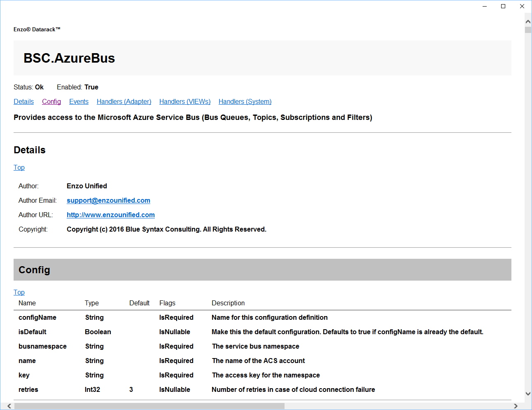Open the Details anchor link
The image size is (532, 410).
tap(23, 101)
